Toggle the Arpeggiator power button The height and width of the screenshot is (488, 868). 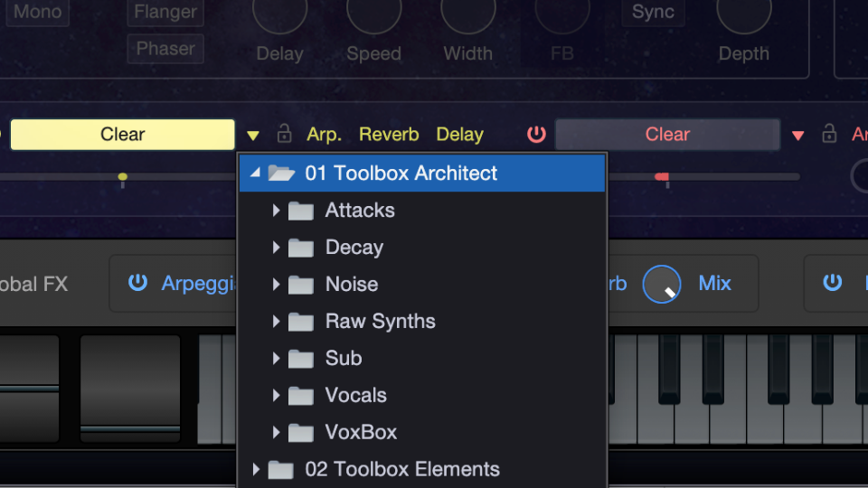137,283
